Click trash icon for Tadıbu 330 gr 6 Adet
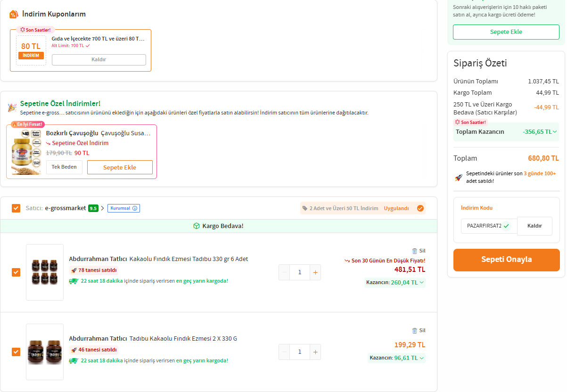Image resolution: width=567 pixels, height=392 pixels. tap(415, 251)
